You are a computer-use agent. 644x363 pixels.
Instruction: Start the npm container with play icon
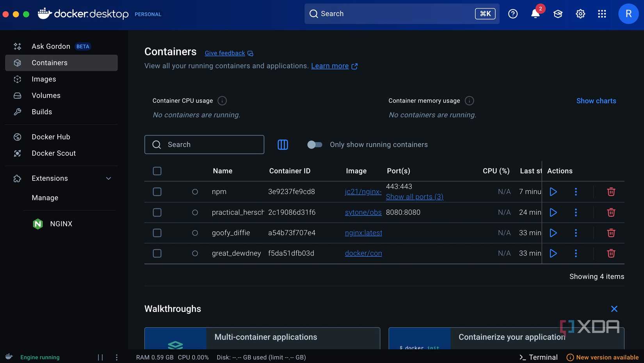[x=553, y=192]
